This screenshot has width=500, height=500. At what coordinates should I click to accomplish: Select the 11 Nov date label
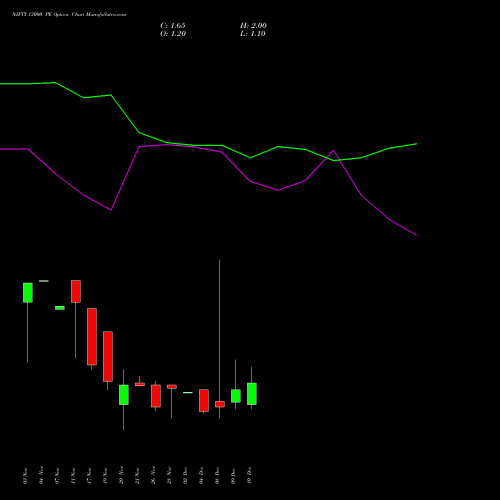tap(73, 476)
